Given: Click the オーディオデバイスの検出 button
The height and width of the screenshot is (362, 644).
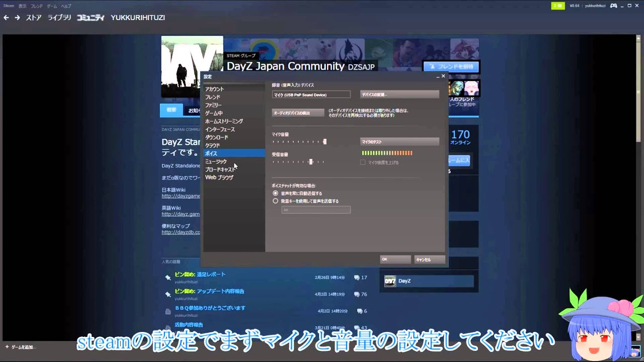Looking at the screenshot, I should coord(298,113).
